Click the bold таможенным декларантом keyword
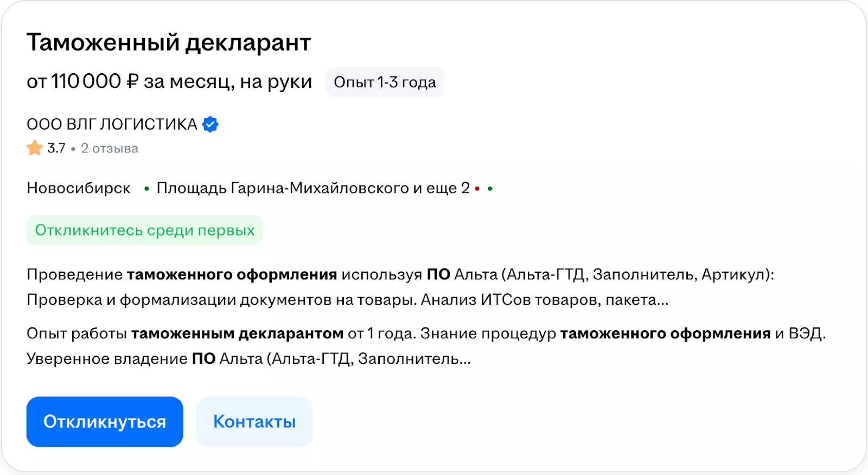The width and height of the screenshot is (868, 475). pyautogui.click(x=237, y=333)
